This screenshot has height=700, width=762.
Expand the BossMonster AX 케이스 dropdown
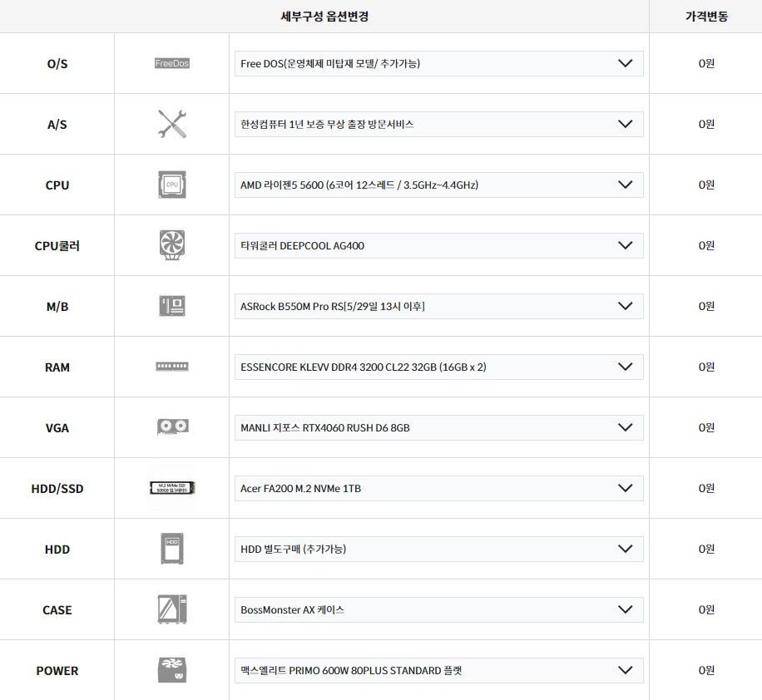coord(439,610)
